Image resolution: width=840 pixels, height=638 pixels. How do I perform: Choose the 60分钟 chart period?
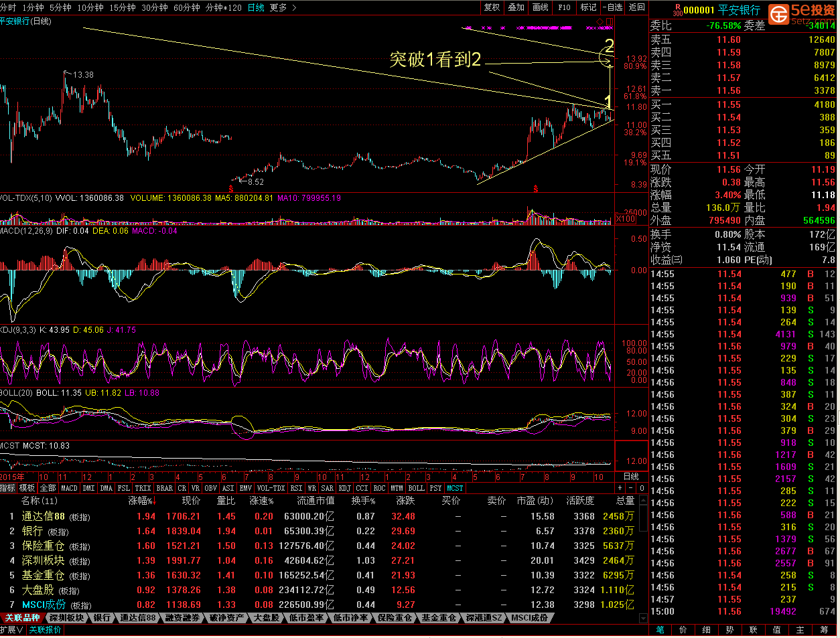point(187,7)
